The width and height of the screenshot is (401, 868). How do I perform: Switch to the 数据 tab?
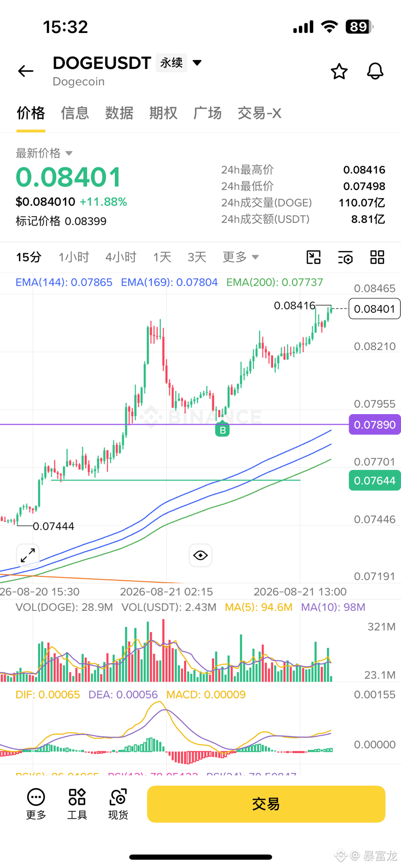pos(119,113)
